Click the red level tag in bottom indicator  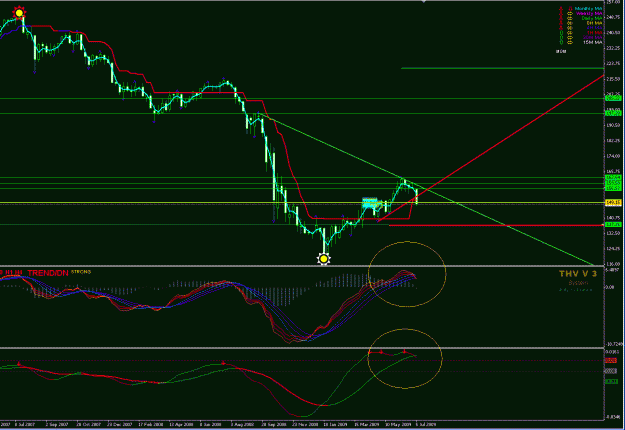(611, 360)
